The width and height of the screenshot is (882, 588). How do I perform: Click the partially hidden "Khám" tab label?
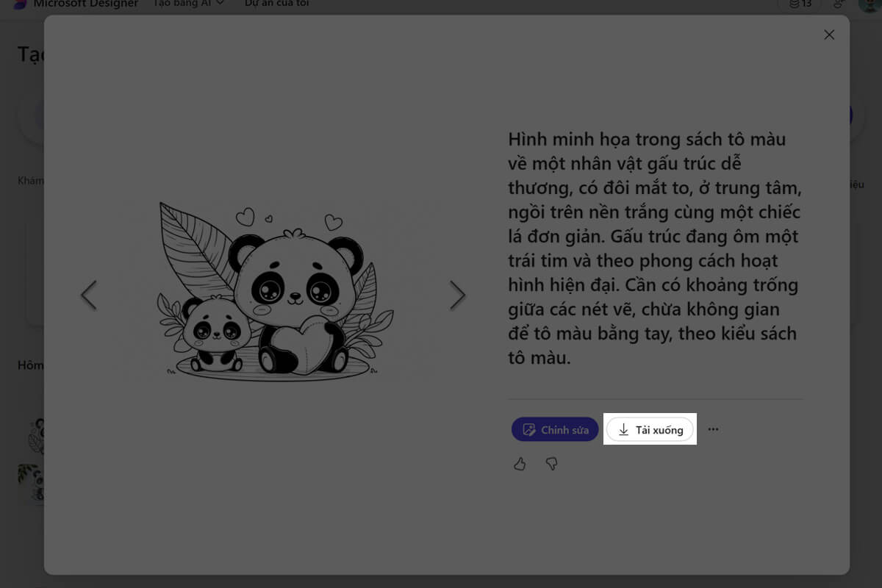coord(30,181)
